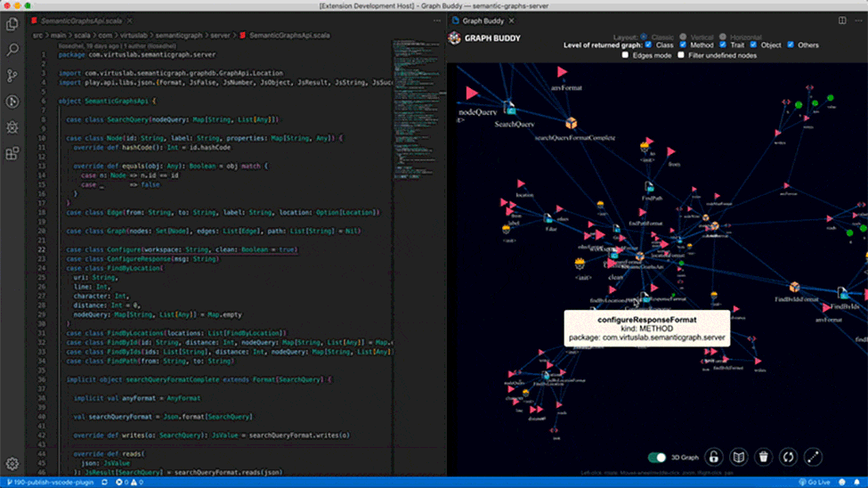
Task: Click the Graph Buddy logo icon
Action: point(455,38)
